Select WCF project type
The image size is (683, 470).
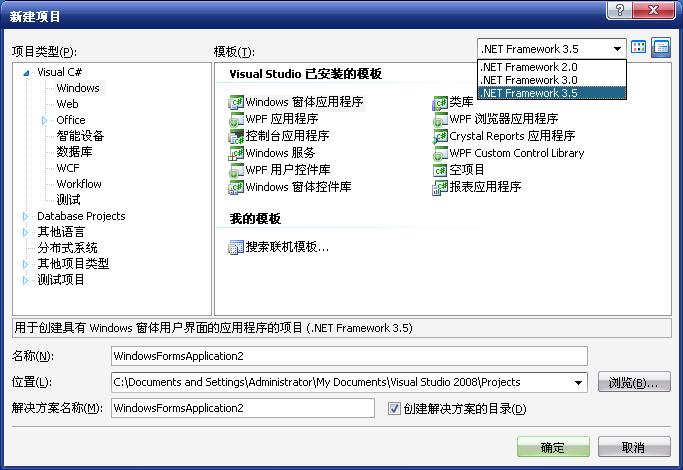point(68,168)
